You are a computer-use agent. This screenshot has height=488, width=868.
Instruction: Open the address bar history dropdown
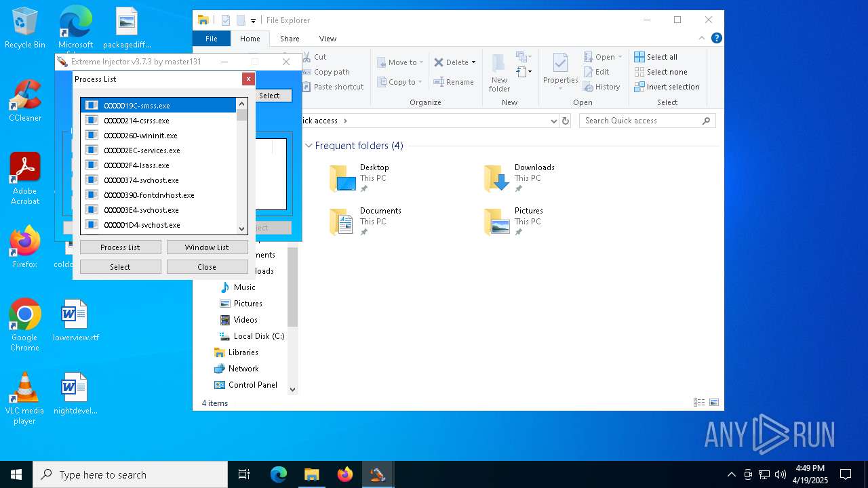click(554, 121)
